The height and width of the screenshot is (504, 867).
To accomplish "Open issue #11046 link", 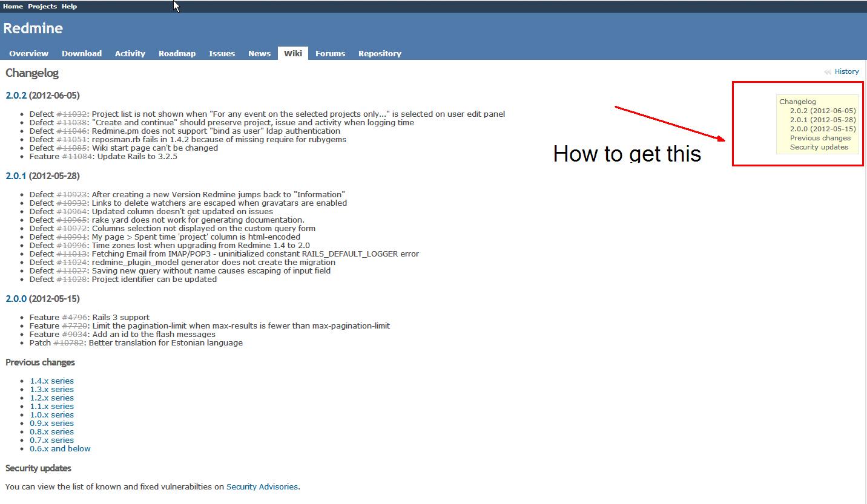I will (x=72, y=131).
